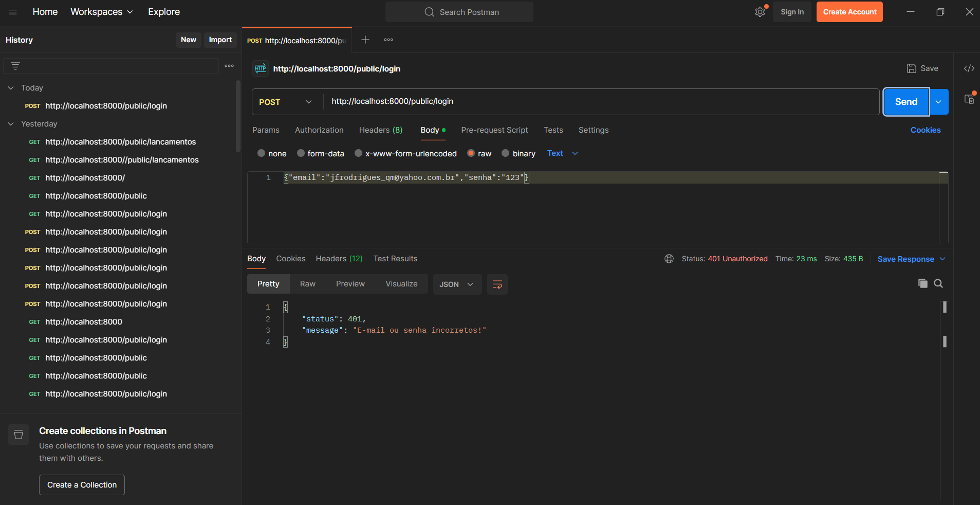Viewport: 980px width, 505px height.
Task: Click the Sign In button
Action: click(792, 12)
